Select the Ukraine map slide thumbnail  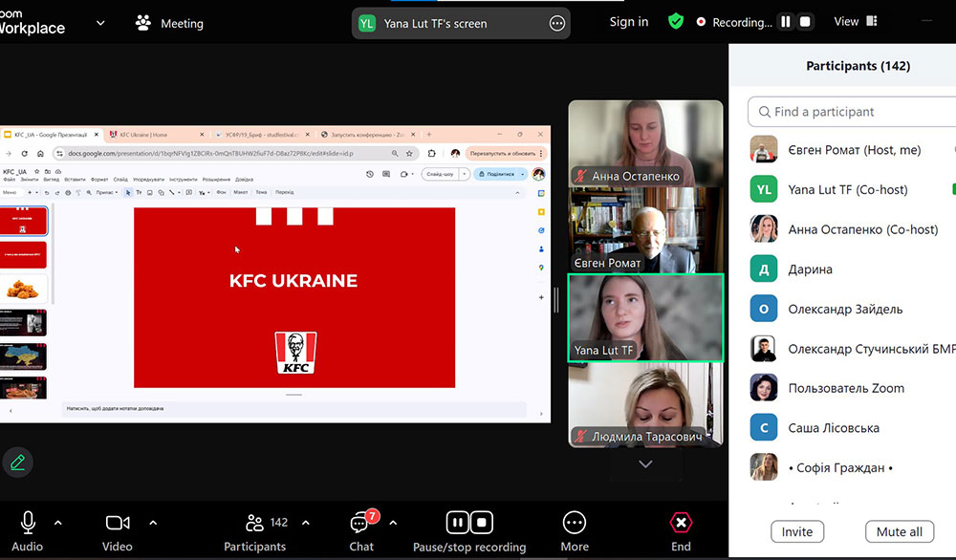pos(23,356)
